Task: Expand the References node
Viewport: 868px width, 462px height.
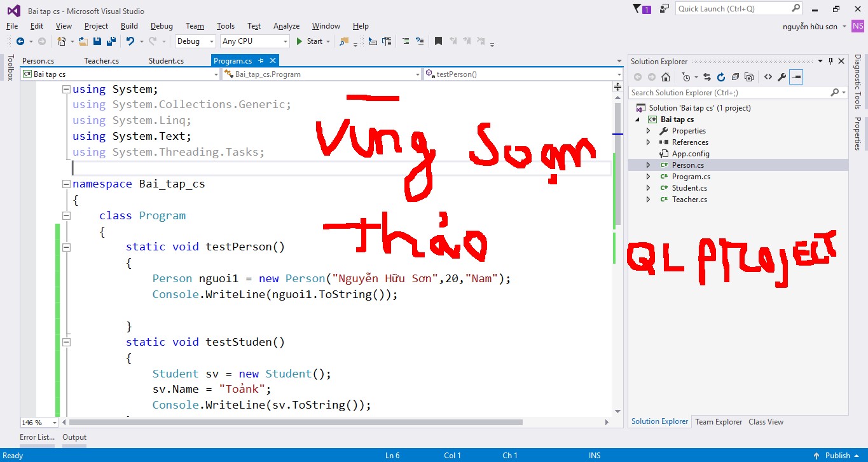Action: 648,142
